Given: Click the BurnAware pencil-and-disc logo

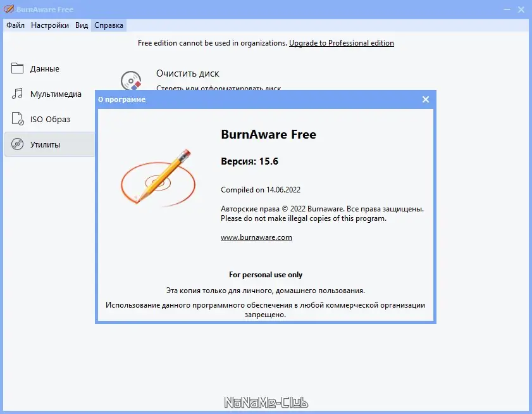Looking at the screenshot, I should pos(159,177).
